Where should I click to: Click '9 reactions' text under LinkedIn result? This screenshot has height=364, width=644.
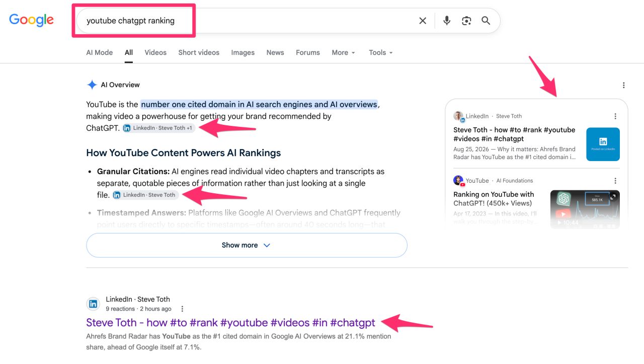click(120, 309)
